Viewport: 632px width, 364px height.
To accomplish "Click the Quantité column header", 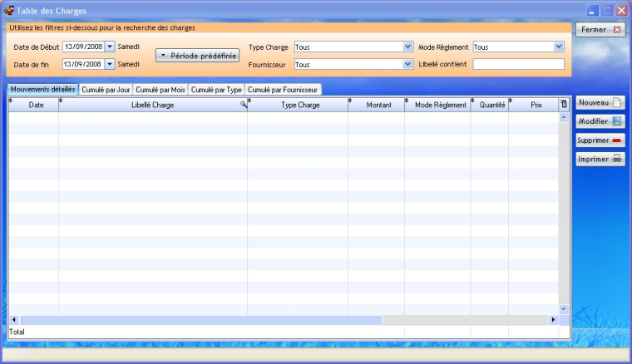I will pos(490,105).
